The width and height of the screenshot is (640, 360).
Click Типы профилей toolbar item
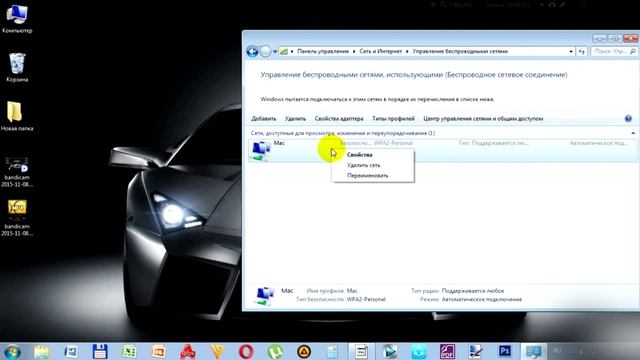click(393, 119)
